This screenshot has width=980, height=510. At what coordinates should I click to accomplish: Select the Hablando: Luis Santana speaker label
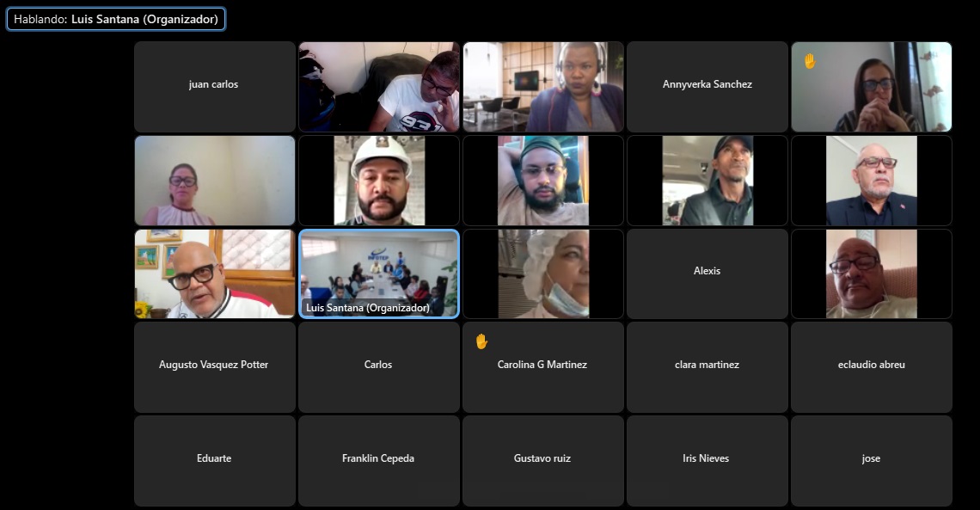coord(116,20)
